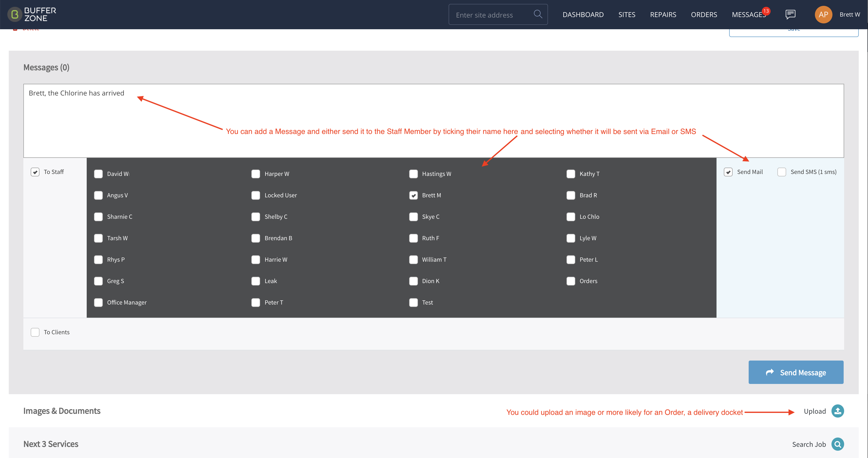This screenshot has height=458, width=868.
Task: Select the Locked User checkbox
Action: click(256, 195)
